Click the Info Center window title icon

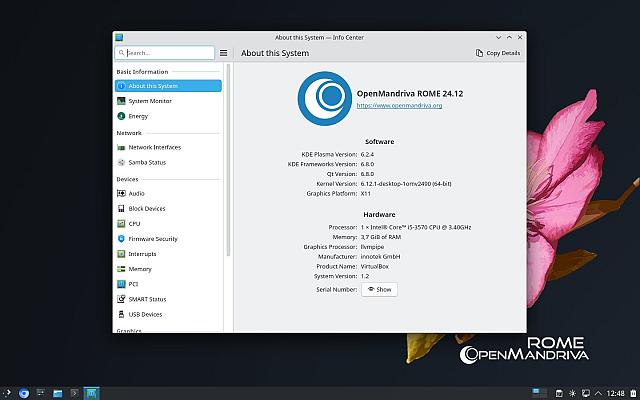(119, 37)
